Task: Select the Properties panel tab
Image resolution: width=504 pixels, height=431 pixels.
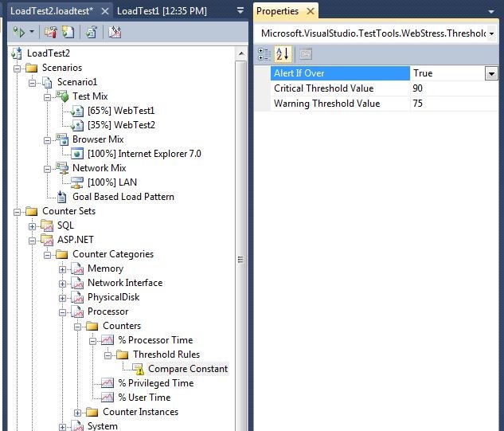Action: point(277,11)
